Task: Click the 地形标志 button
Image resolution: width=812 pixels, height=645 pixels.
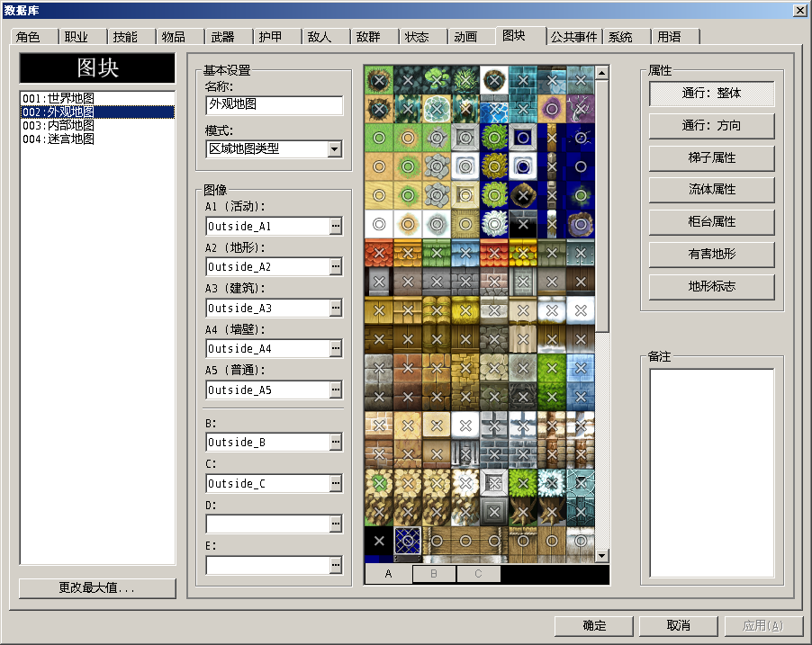Action: click(711, 286)
